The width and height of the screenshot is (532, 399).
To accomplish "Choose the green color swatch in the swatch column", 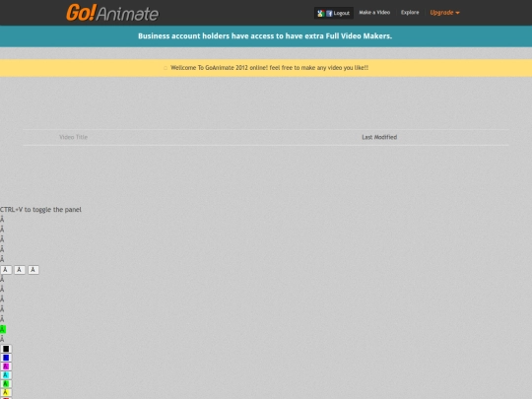I will (6, 384).
